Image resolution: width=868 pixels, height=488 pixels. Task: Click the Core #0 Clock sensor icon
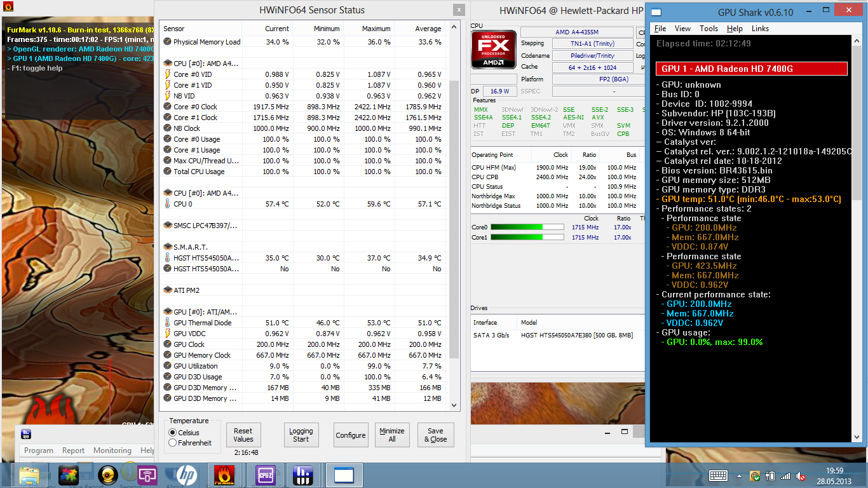click(168, 107)
